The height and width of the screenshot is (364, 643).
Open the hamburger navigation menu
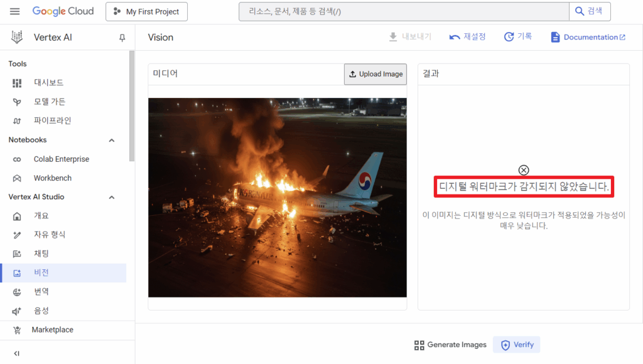(x=15, y=11)
